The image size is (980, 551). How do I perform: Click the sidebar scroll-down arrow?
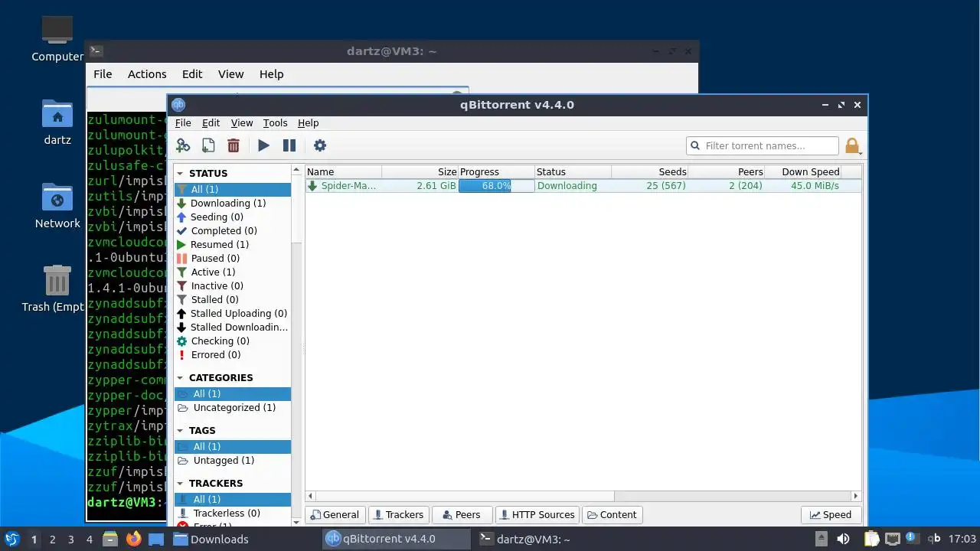(x=296, y=521)
